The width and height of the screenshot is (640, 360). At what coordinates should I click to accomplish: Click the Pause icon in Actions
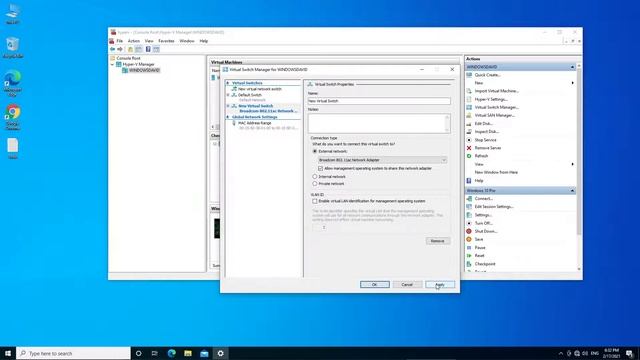[469, 248]
